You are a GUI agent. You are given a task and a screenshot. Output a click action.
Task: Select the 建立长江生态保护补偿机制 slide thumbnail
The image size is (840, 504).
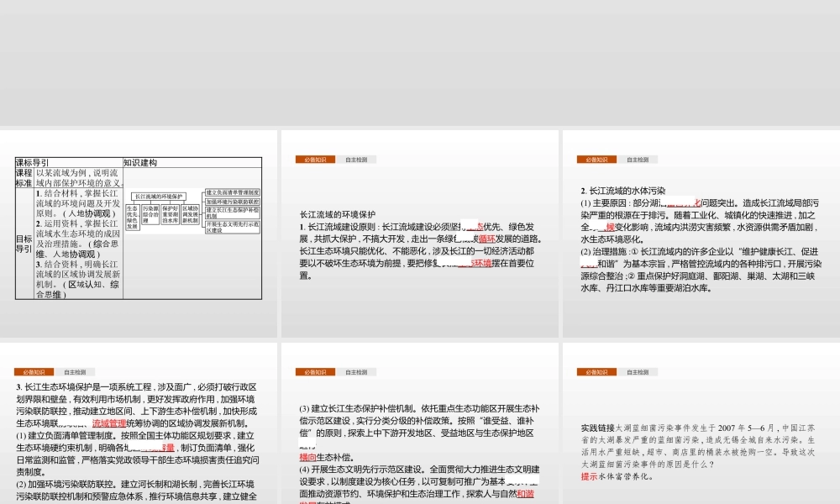point(419,435)
